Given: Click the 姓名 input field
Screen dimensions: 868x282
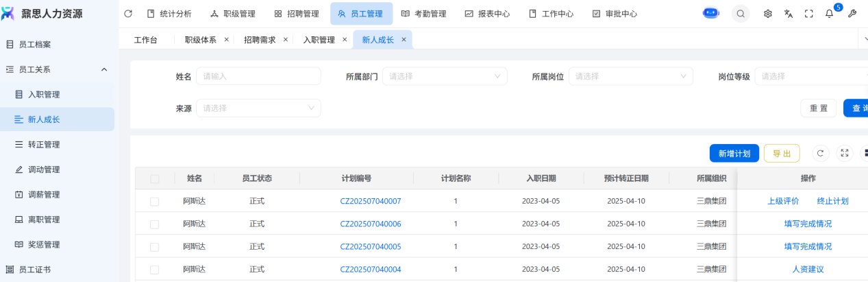Looking at the screenshot, I should pyautogui.click(x=258, y=76).
